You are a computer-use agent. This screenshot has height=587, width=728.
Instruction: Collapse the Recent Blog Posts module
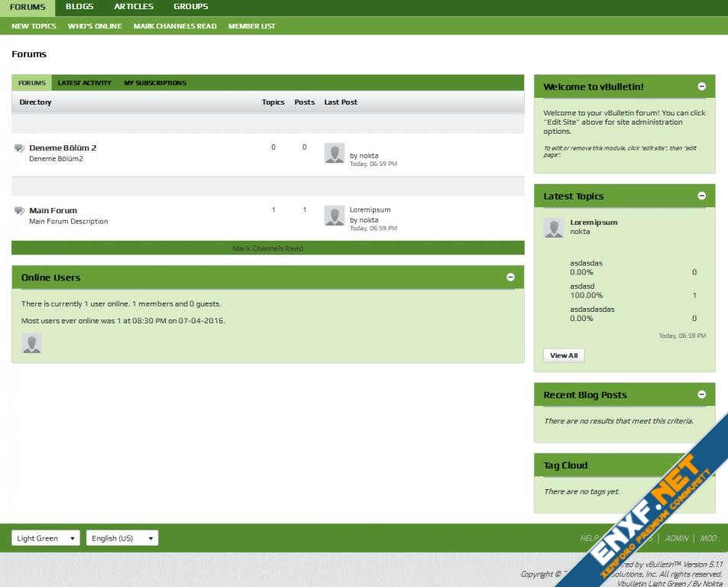point(701,394)
